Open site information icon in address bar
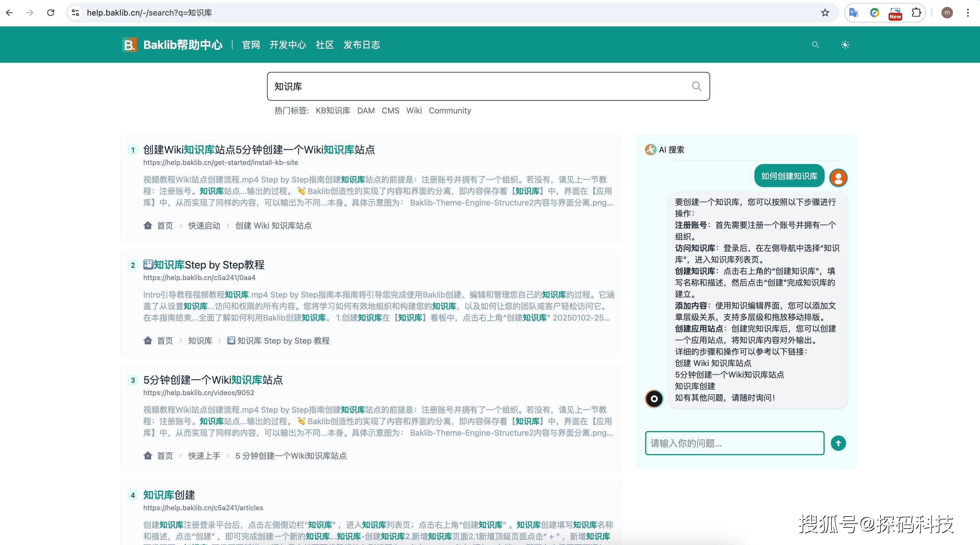This screenshot has width=980, height=545. (x=76, y=13)
